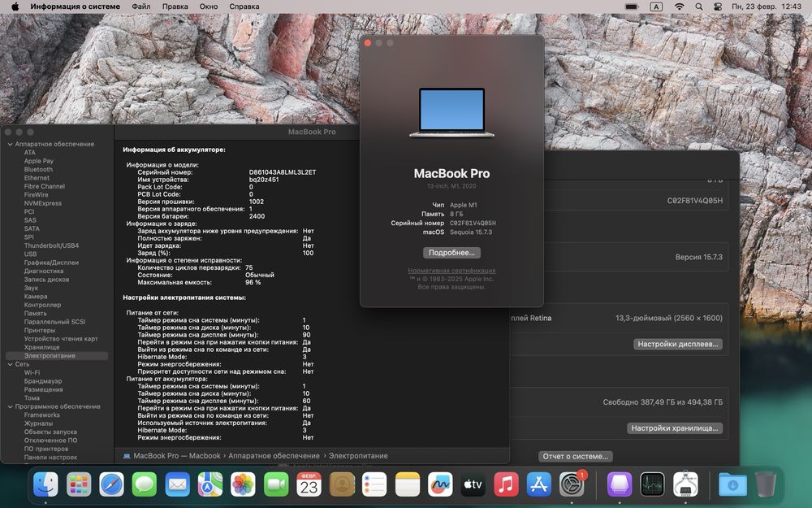Image resolution: width=812 pixels, height=508 pixels.
Task: Click serial number in About This Mac
Action: click(473, 223)
